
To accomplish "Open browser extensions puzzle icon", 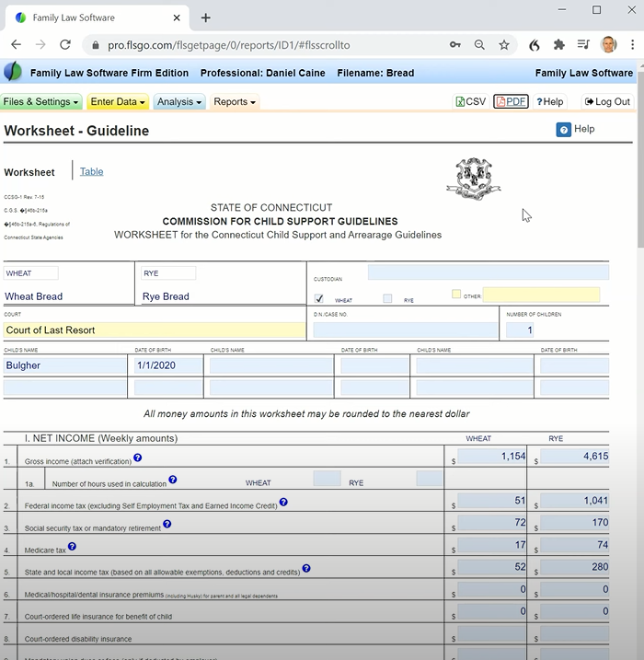I will click(558, 44).
